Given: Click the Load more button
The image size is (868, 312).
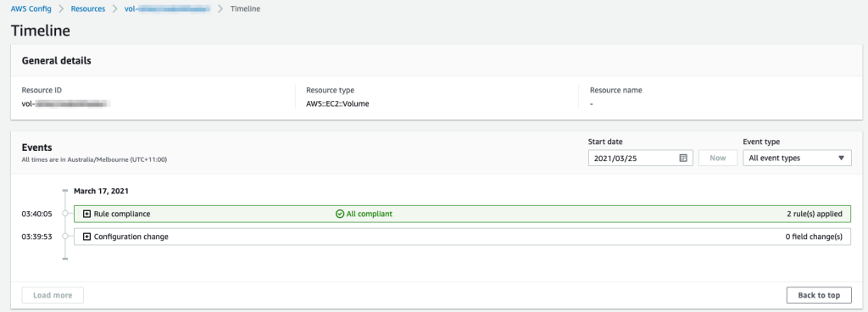Looking at the screenshot, I should [x=53, y=295].
